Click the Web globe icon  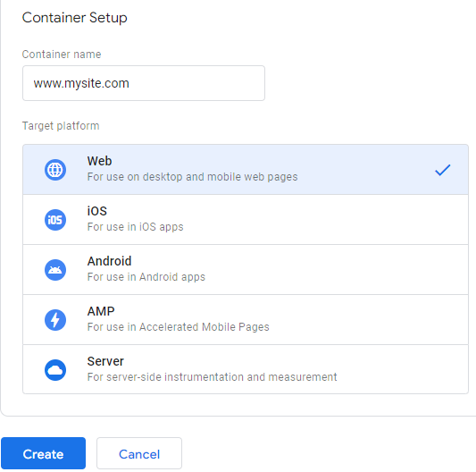55,170
